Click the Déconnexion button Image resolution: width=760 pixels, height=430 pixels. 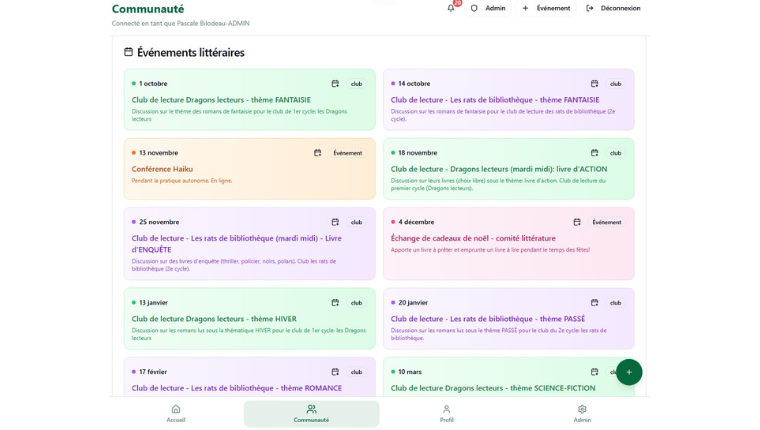click(x=613, y=8)
